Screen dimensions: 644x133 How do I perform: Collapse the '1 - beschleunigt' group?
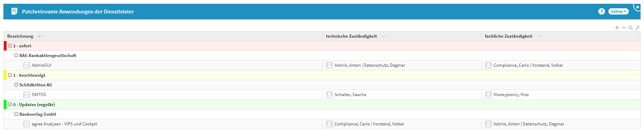(10, 75)
